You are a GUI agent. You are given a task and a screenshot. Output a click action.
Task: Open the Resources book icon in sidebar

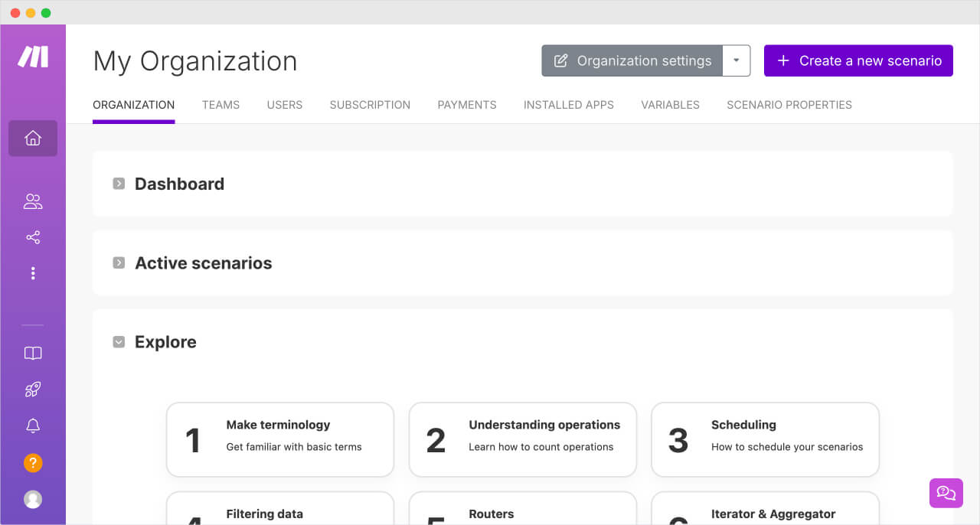tap(32, 353)
